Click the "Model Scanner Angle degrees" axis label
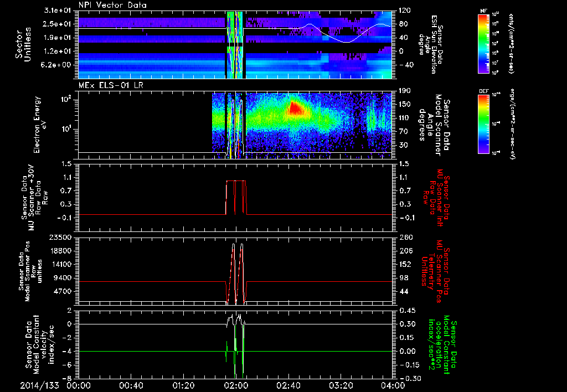 pos(434,125)
